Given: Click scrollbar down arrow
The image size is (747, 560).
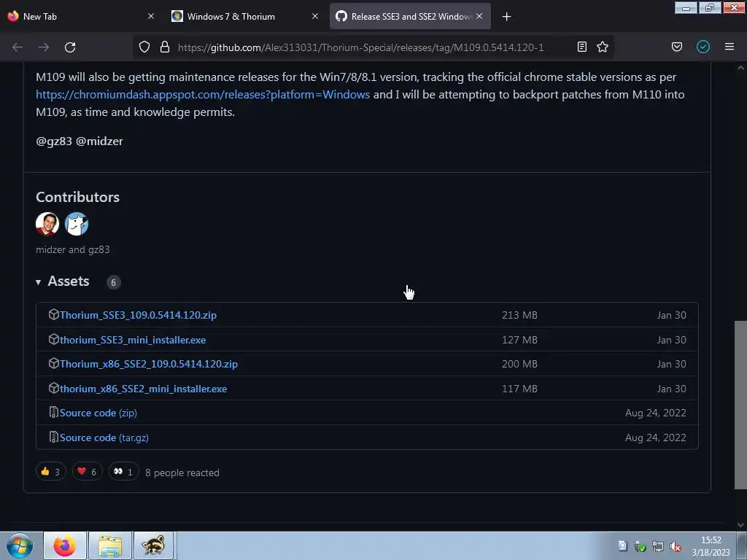Looking at the screenshot, I should [740, 525].
